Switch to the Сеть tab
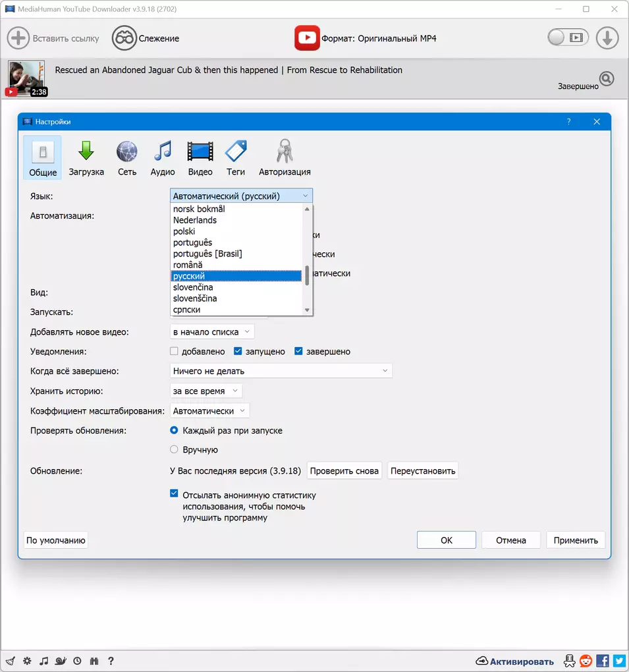 127,157
